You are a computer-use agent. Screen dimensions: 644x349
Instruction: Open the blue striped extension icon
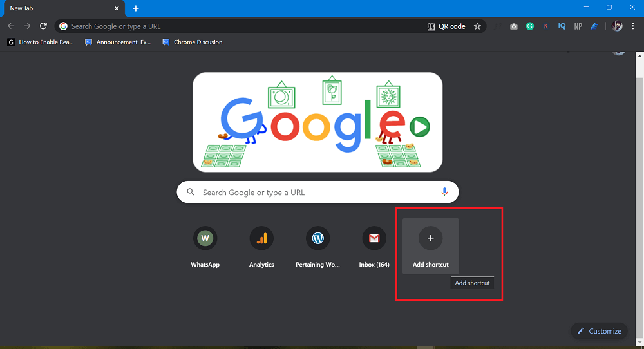(x=594, y=26)
